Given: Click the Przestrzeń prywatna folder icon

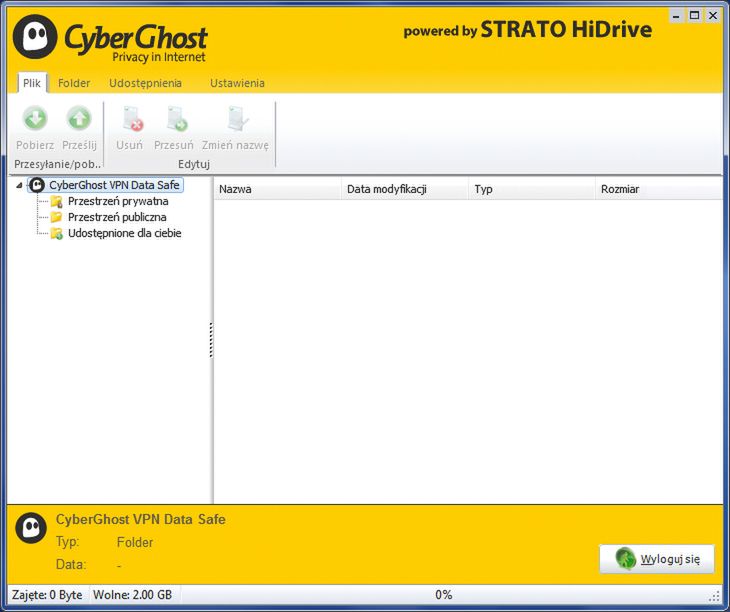Looking at the screenshot, I should [56, 202].
